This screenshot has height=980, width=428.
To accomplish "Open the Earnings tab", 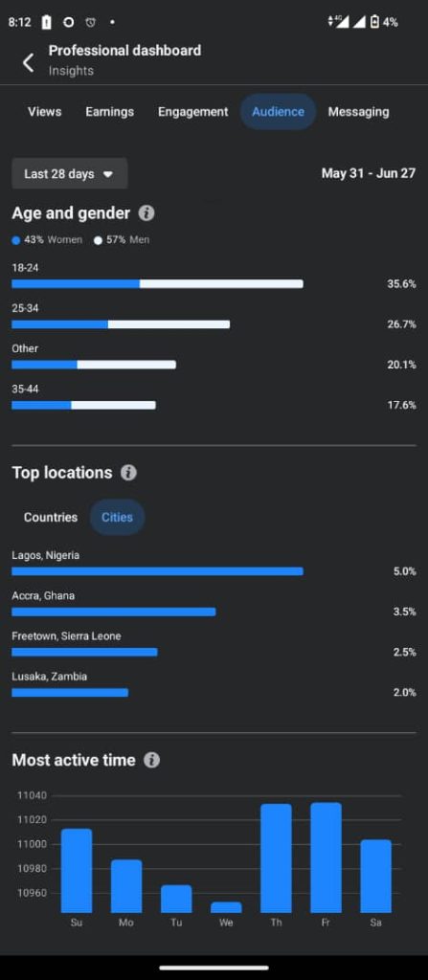I will coord(109,112).
